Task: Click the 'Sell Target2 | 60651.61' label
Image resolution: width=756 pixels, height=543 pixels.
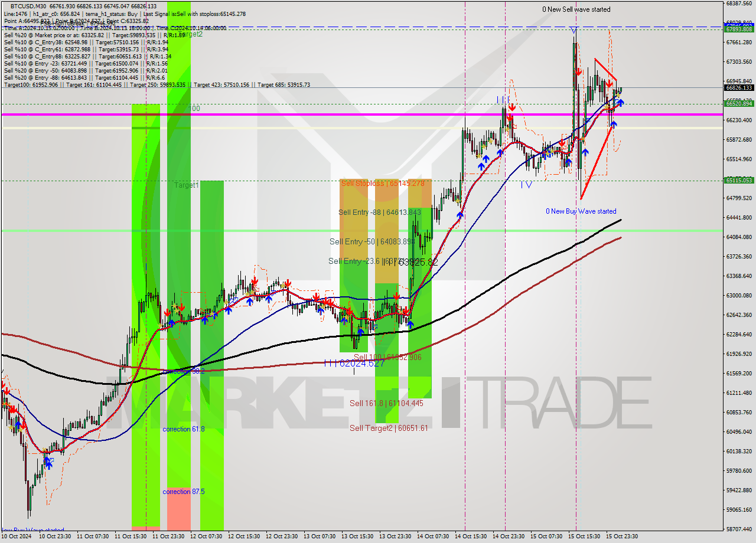Action: (x=389, y=428)
